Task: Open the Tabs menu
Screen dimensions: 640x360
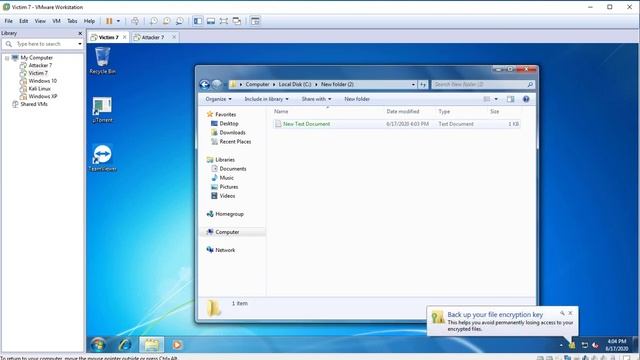Action: [x=72, y=21]
